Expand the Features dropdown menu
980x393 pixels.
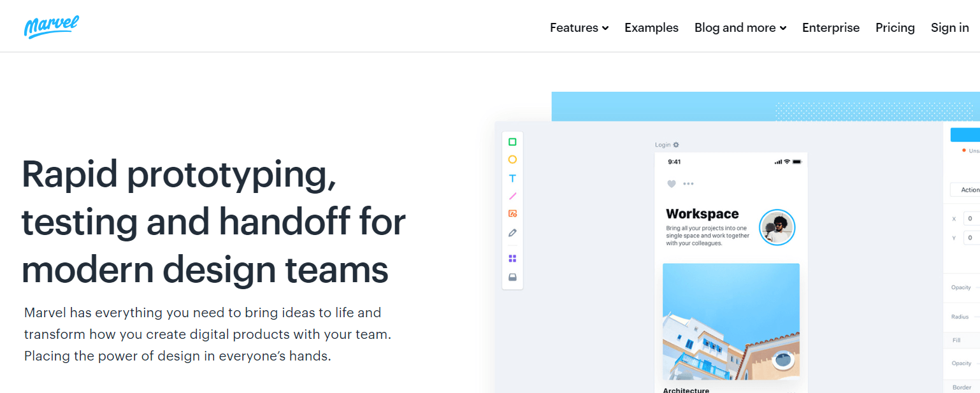tap(579, 27)
